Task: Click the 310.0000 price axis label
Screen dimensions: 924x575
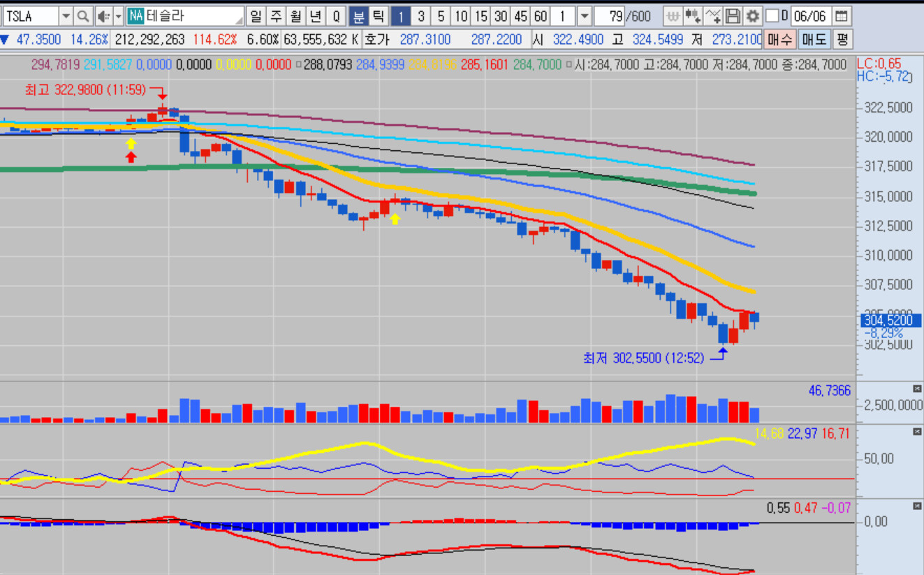Action: pyautogui.click(x=888, y=256)
